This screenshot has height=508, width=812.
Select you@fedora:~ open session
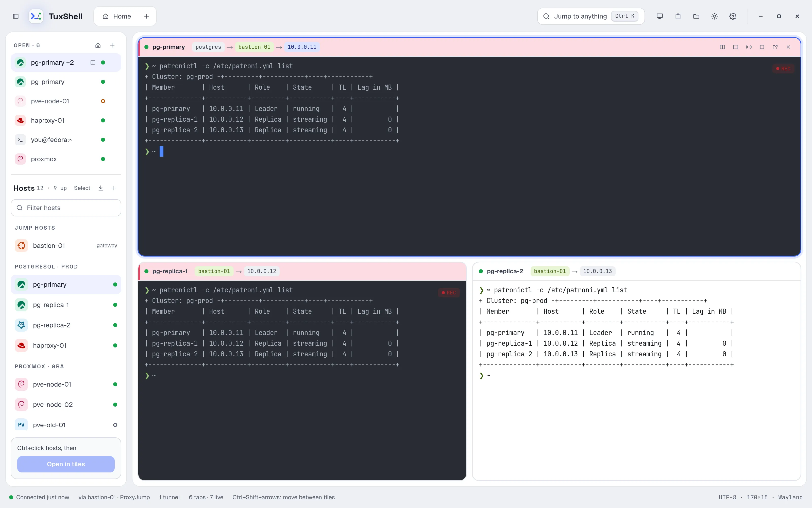coord(66,140)
